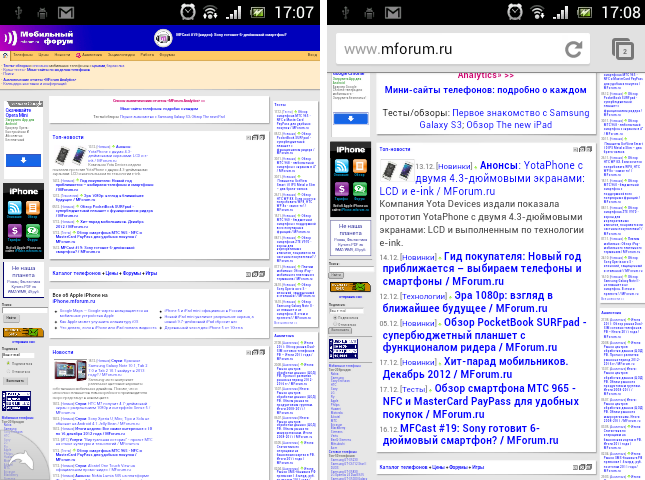Open Хит-парад мобильников article in Chrome
Image resolution: width=645 pixels, height=480 pixels.
click(x=475, y=368)
